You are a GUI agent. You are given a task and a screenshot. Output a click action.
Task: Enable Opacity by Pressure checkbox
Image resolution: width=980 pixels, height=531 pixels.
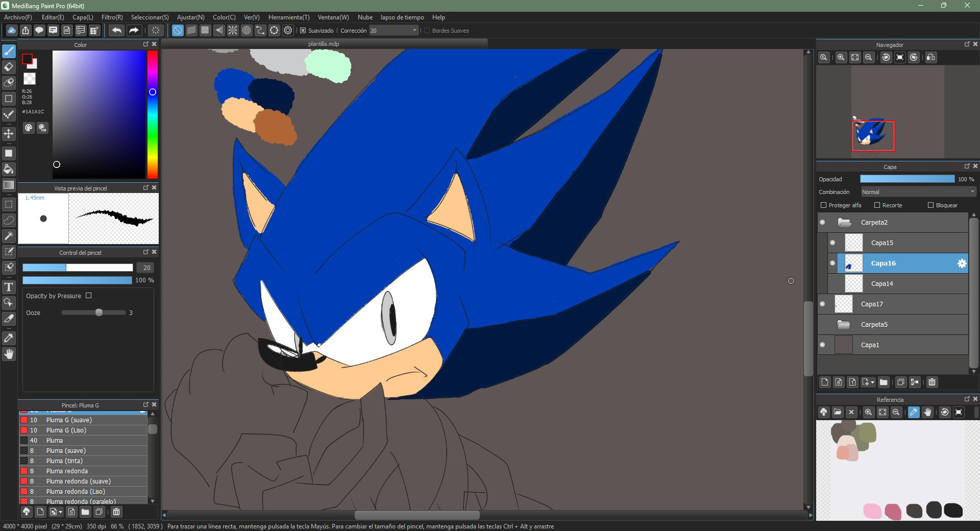click(89, 296)
